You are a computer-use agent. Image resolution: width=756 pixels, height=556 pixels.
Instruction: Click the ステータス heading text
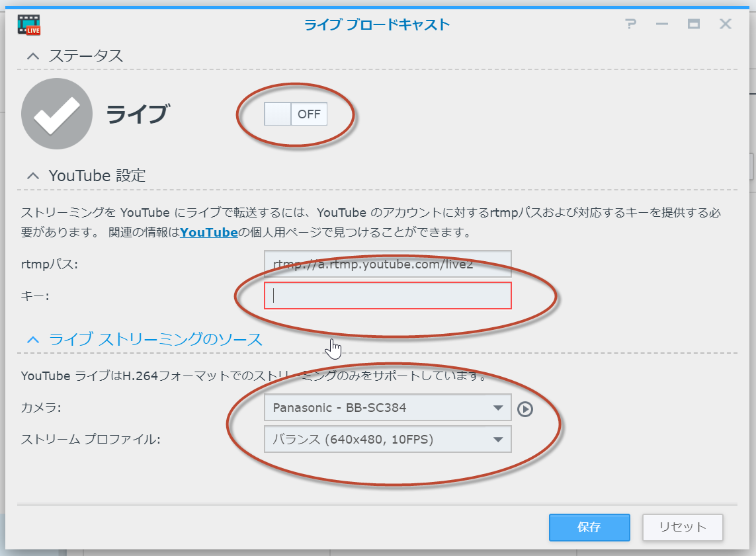(x=86, y=56)
